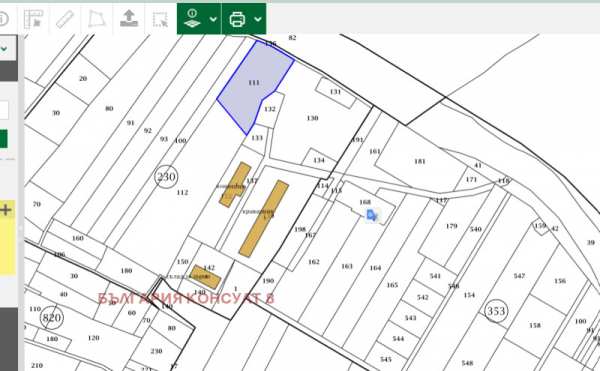The width and height of the screenshot is (600, 371).
Task: Click parcel label 120
Action: coord(93,338)
